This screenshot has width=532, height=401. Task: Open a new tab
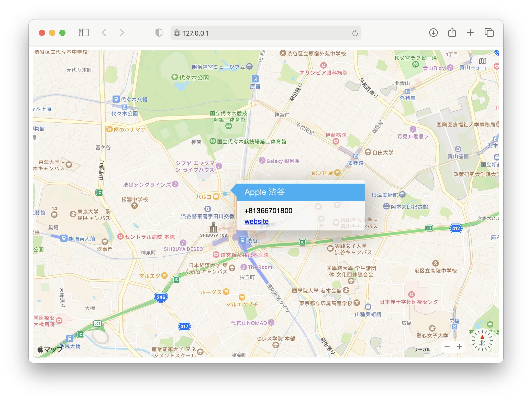pos(470,33)
